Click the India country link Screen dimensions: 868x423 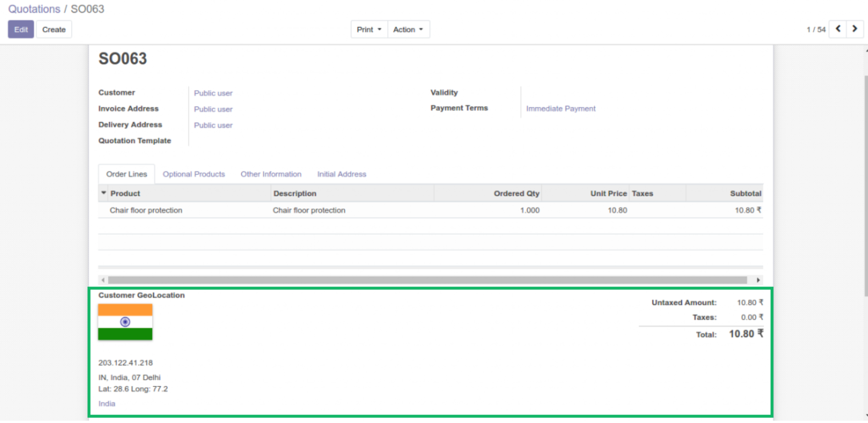coord(107,404)
